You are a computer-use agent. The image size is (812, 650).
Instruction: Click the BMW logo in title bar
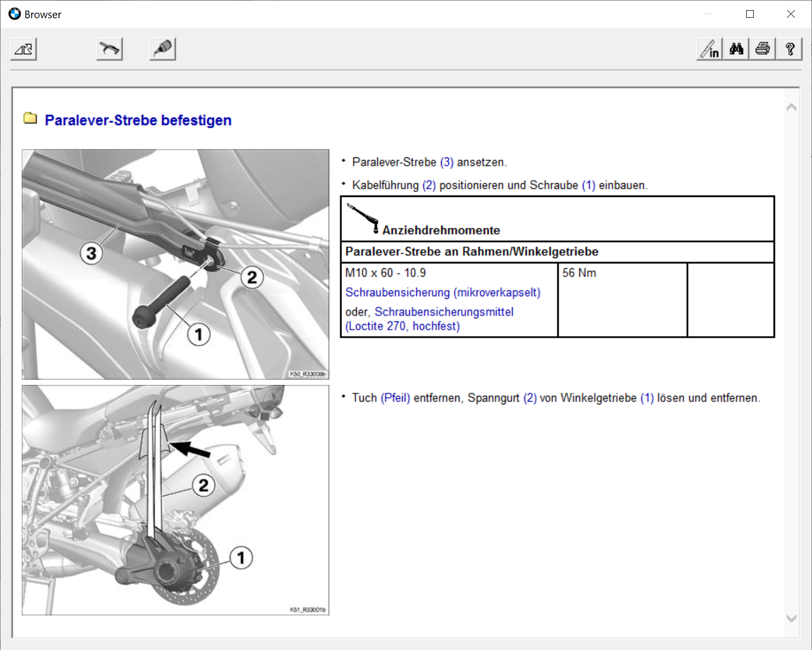tap(15, 14)
